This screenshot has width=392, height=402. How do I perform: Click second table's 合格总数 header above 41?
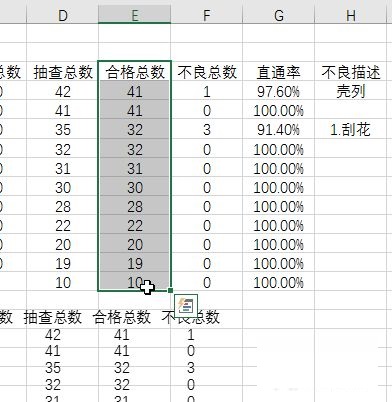[x=122, y=317]
